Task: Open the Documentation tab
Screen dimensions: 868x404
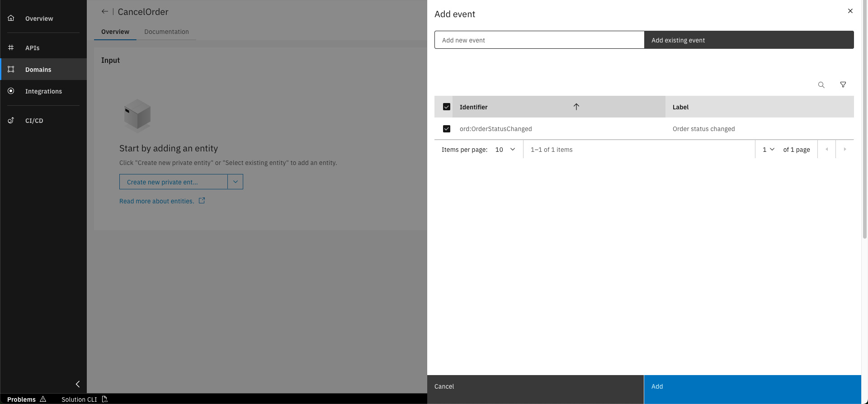Action: [x=166, y=32]
